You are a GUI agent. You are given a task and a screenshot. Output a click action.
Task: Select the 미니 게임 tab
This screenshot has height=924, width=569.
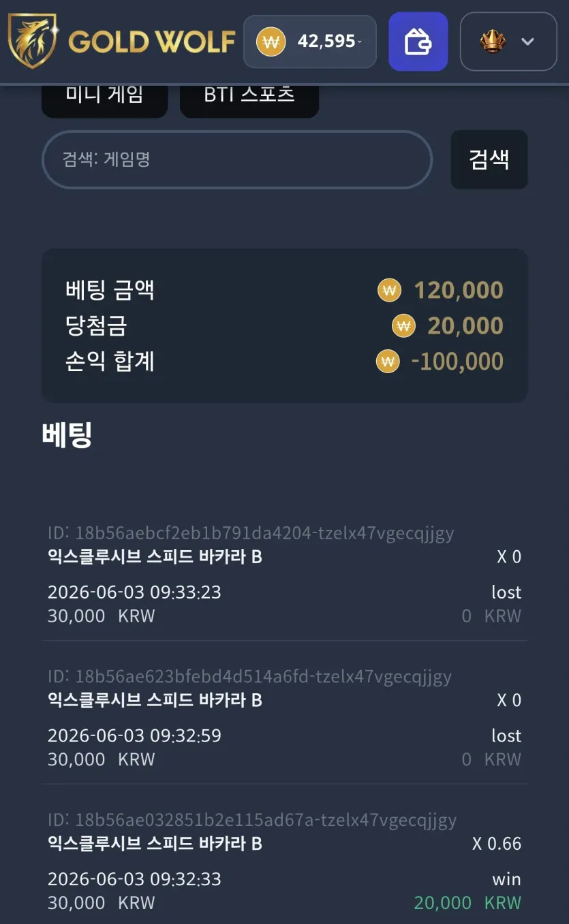(104, 97)
